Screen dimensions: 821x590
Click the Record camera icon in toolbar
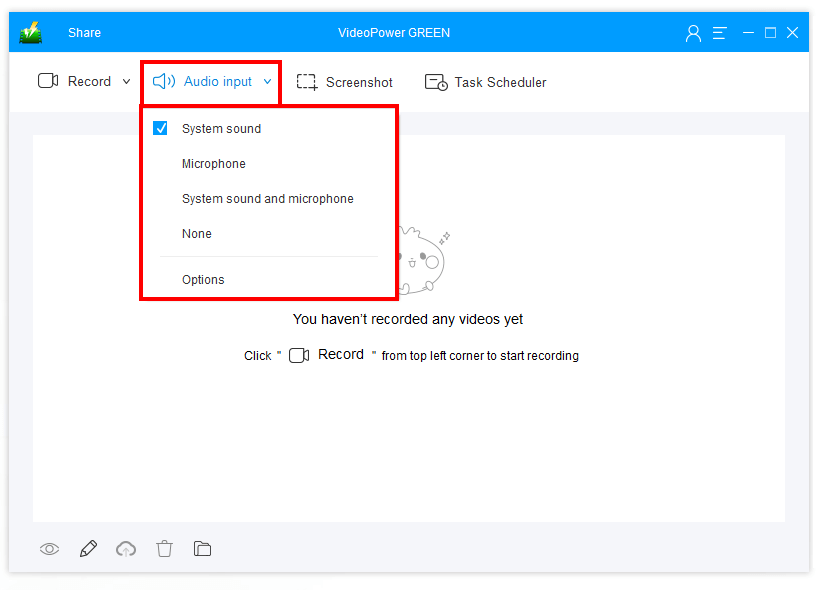coord(48,81)
